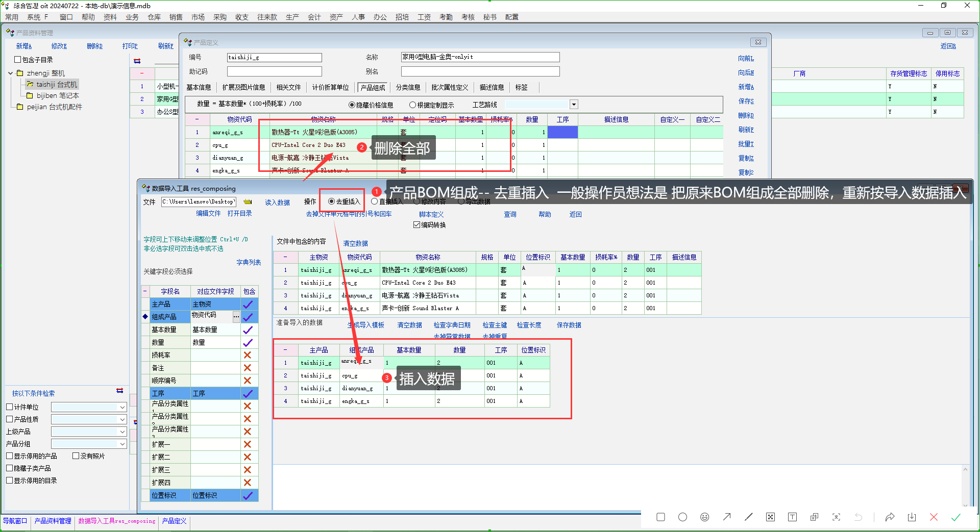Click the 读入数据 link
This screenshot has height=532, width=980.
277,202
